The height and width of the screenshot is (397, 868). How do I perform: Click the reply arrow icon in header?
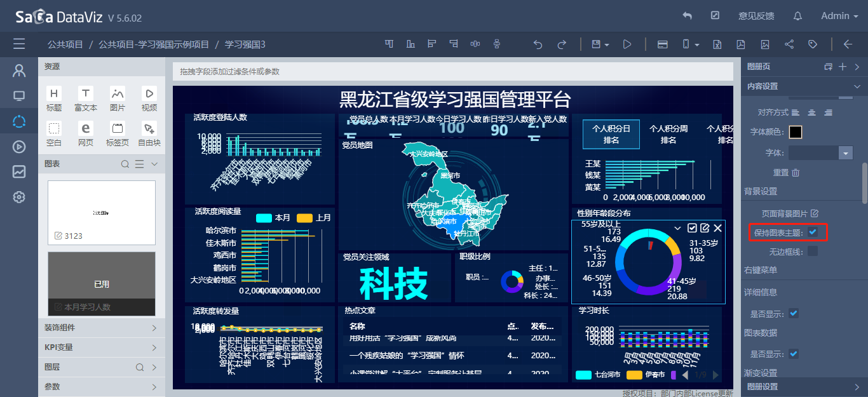pyautogui.click(x=687, y=16)
